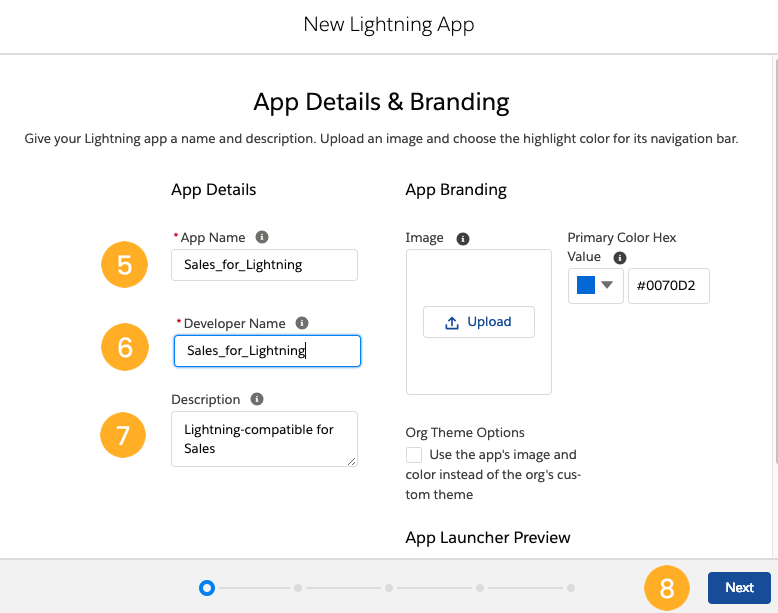Screen dimensions: 778x613
Task: Click the blue primary color swatch
Action: click(x=586, y=285)
